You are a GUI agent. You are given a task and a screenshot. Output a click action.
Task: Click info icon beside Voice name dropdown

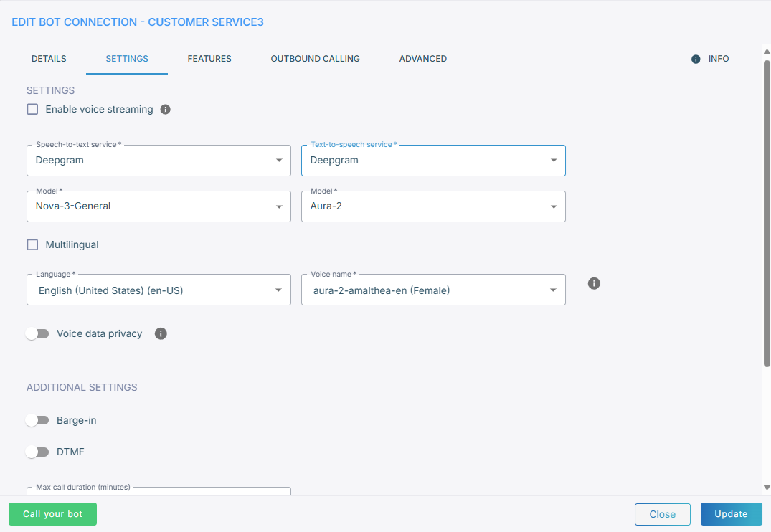pos(594,283)
